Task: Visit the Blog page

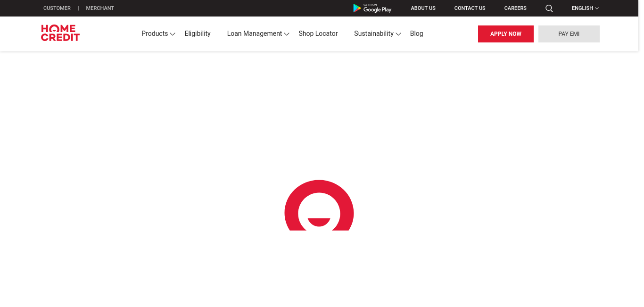Action: tap(417, 33)
